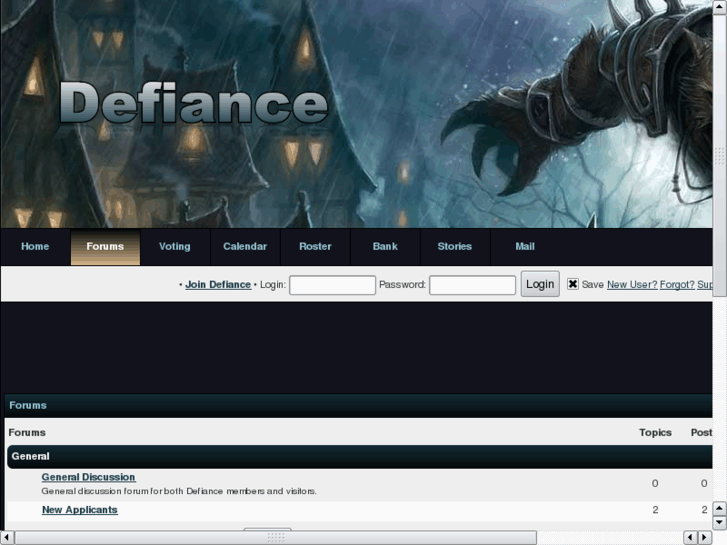
Task: Open the Home navigation tab
Action: [35, 246]
